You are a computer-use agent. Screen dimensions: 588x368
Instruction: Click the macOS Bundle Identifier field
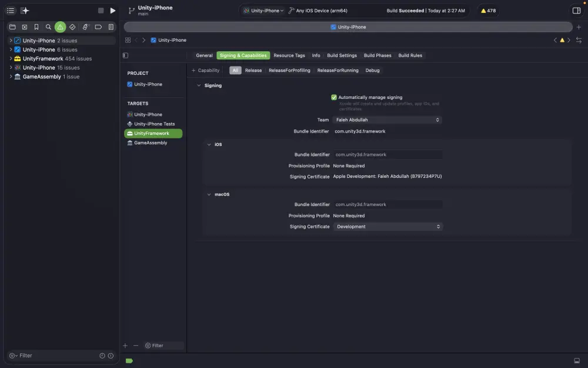[387, 205]
